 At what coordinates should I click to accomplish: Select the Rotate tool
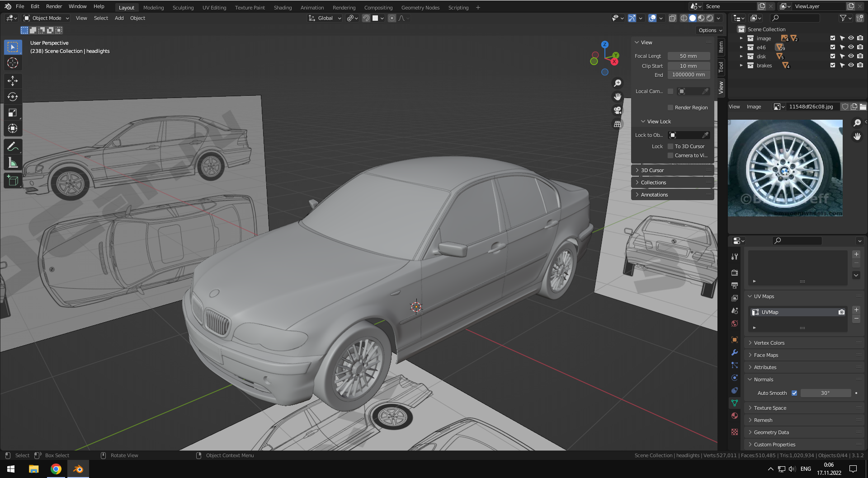pyautogui.click(x=13, y=97)
